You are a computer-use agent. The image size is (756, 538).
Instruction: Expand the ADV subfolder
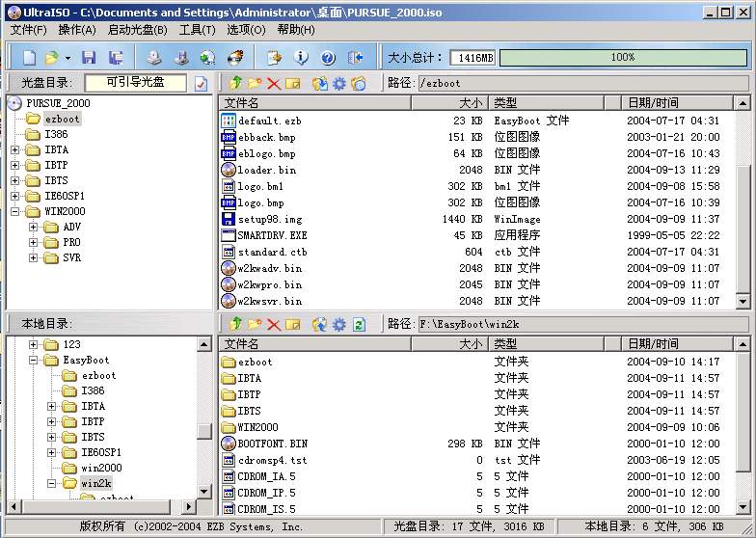[33, 228]
